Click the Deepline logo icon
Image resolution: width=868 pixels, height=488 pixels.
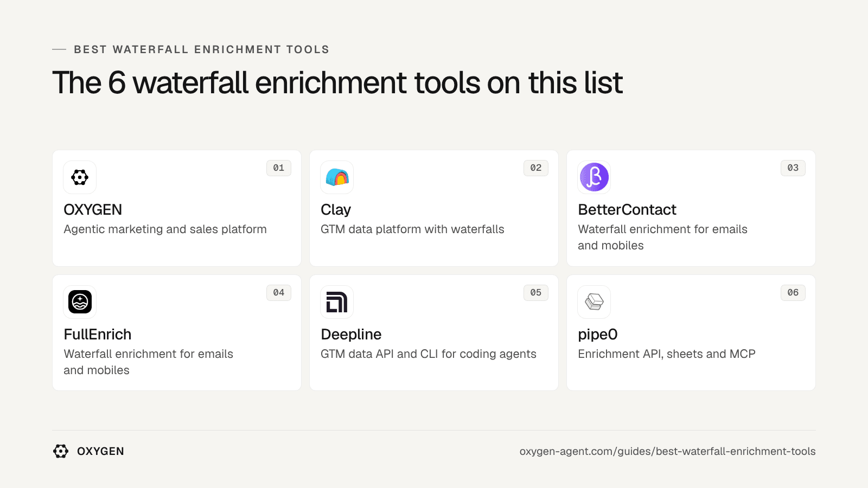[337, 302]
